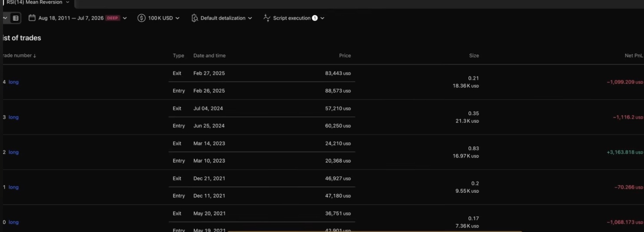The height and width of the screenshot is (232, 644).
Task: Click the 83,443 USD exit price
Action: [338, 73]
